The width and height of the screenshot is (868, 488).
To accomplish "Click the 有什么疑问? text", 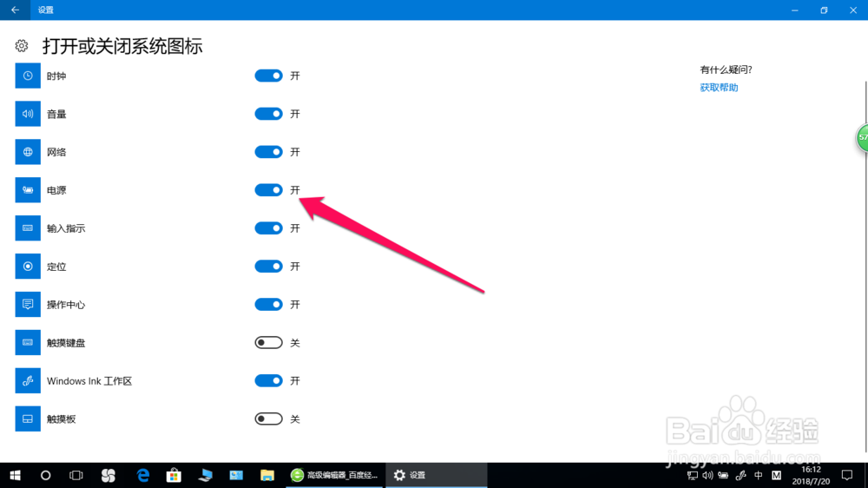I will (x=726, y=69).
